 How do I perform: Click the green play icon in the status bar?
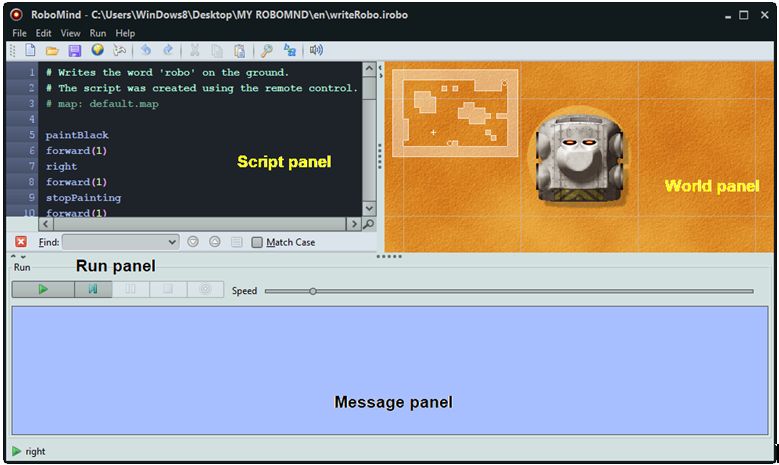click(16, 451)
